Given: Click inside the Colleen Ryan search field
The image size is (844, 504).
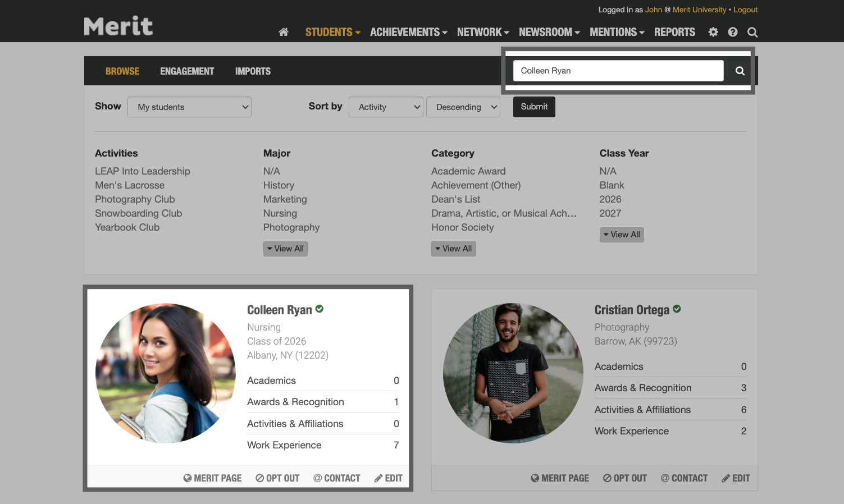Looking at the screenshot, I should [618, 71].
